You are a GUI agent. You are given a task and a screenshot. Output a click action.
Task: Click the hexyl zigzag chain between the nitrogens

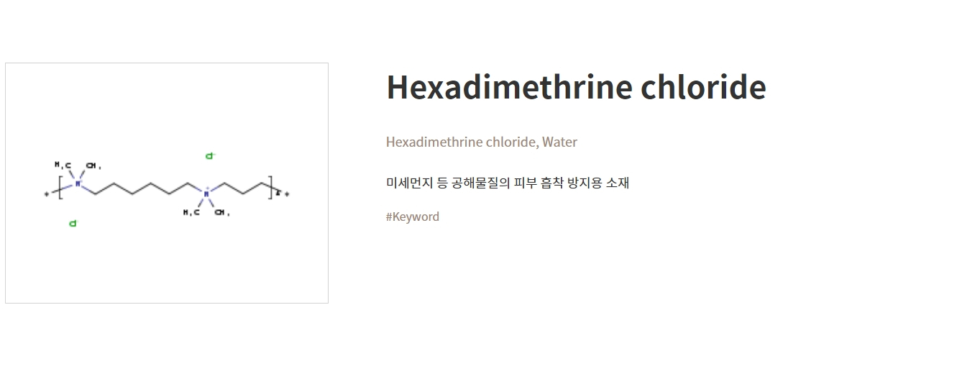click(x=142, y=188)
